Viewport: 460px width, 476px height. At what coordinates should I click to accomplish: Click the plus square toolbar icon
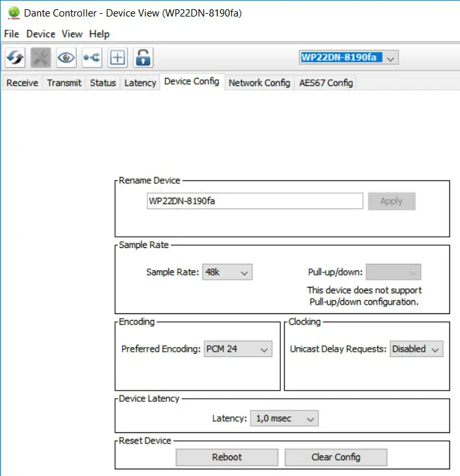point(118,58)
